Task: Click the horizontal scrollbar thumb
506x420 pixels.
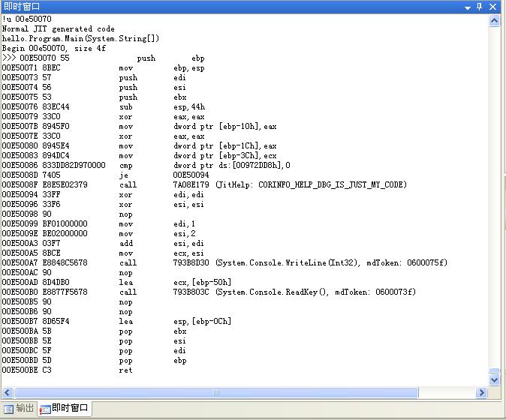Action: [216, 392]
